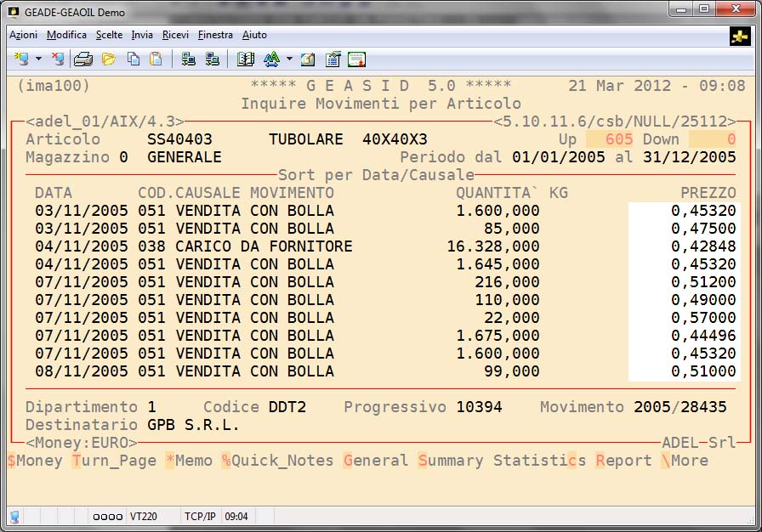The width and height of the screenshot is (762, 532).
Task: Open the Finestra menu
Action: click(x=215, y=35)
